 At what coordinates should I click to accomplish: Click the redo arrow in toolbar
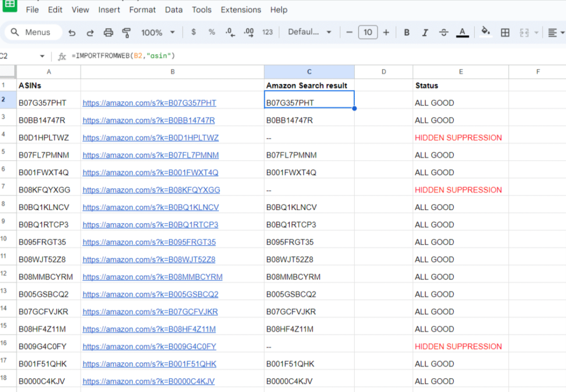(90, 33)
